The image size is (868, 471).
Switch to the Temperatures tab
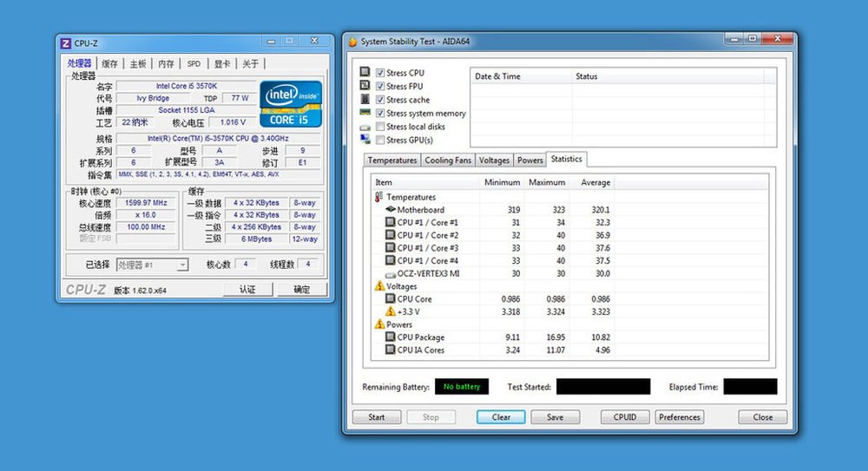[392, 160]
